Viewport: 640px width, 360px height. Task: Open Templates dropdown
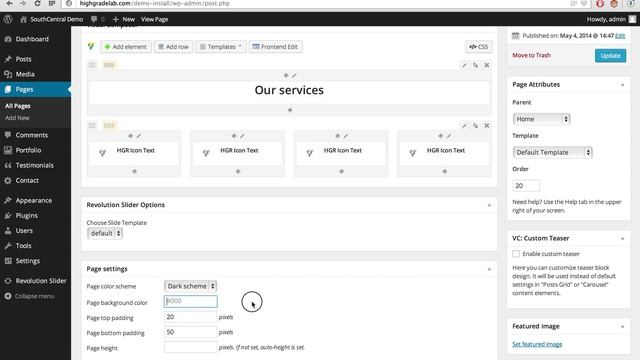pyautogui.click(x=221, y=47)
